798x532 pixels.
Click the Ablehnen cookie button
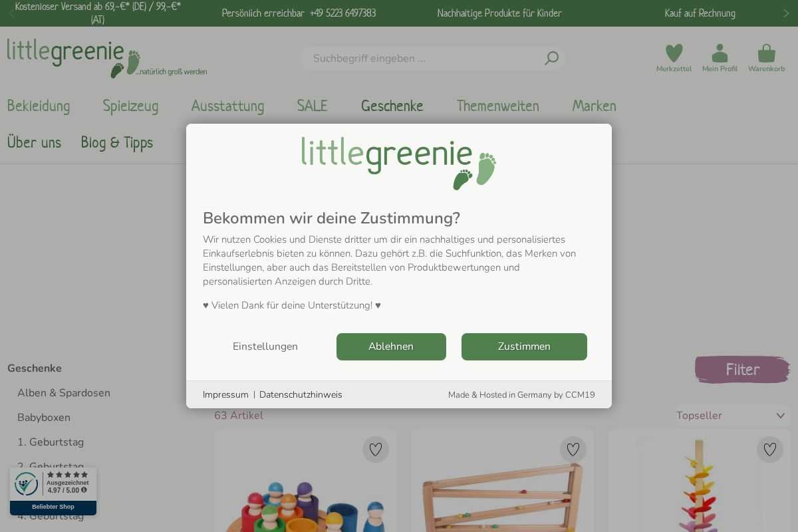(x=391, y=346)
